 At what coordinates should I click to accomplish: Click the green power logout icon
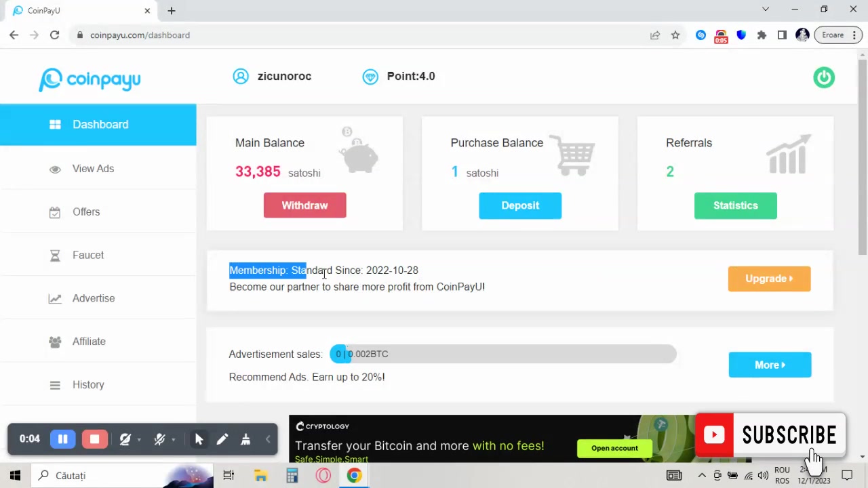(x=824, y=77)
